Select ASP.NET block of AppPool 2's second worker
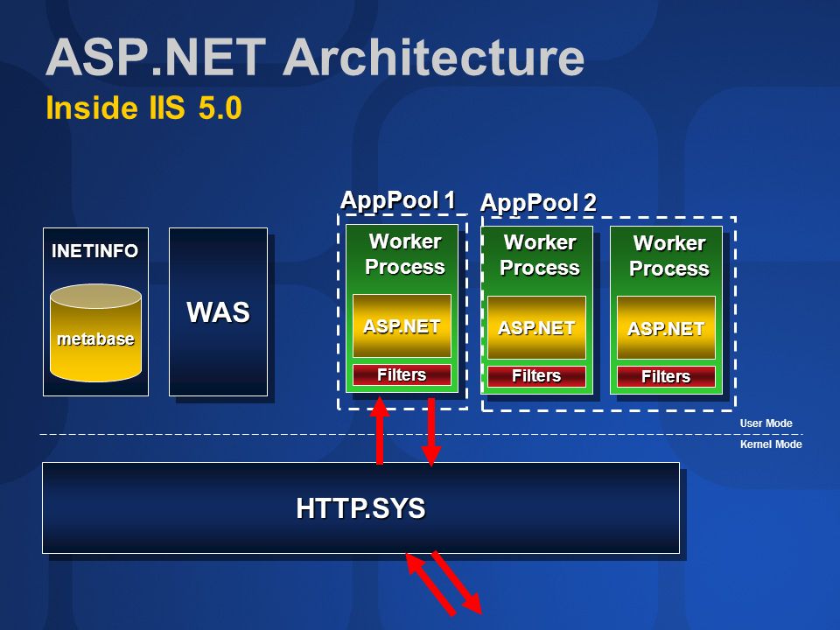The height and width of the screenshot is (630, 840). [x=666, y=328]
